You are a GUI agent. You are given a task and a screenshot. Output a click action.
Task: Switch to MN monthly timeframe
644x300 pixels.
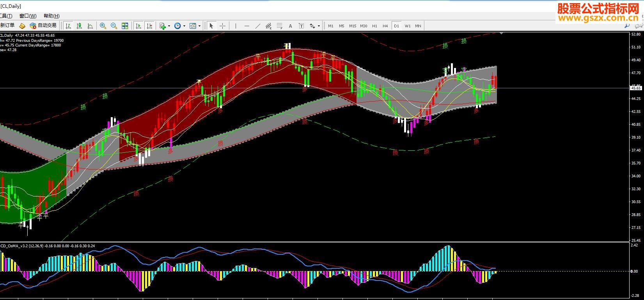coord(418,26)
